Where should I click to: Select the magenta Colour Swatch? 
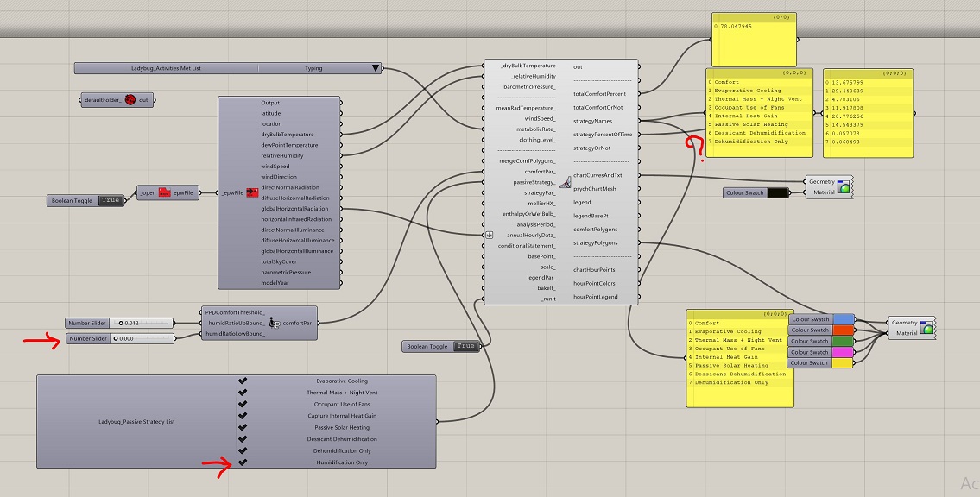coord(822,352)
